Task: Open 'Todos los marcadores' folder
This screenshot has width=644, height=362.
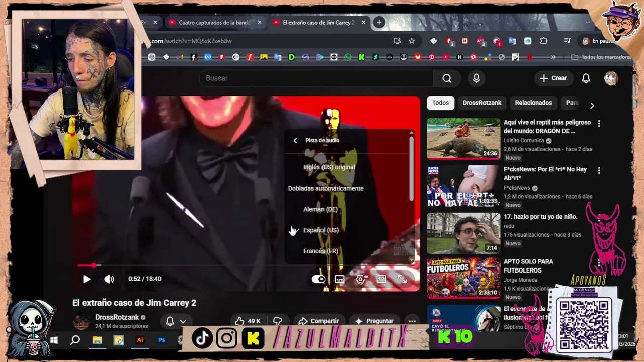Action: [x=600, y=57]
